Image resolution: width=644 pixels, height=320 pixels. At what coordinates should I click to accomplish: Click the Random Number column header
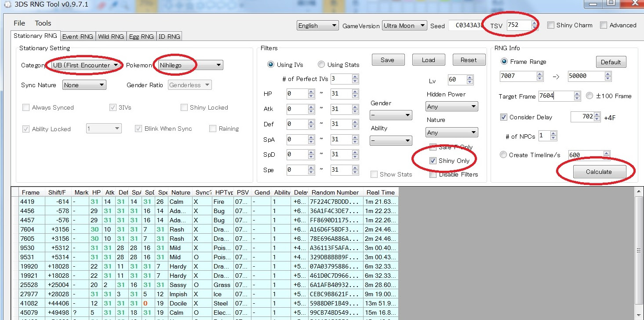(x=335, y=192)
